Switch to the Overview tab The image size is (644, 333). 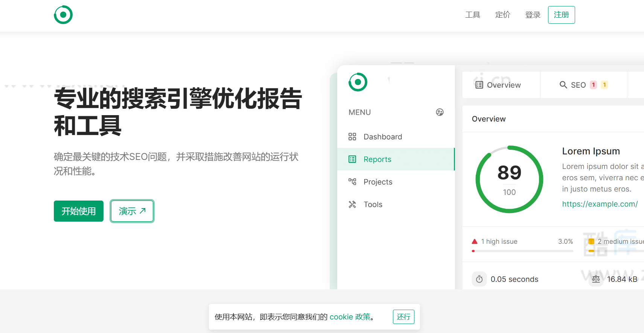point(501,85)
